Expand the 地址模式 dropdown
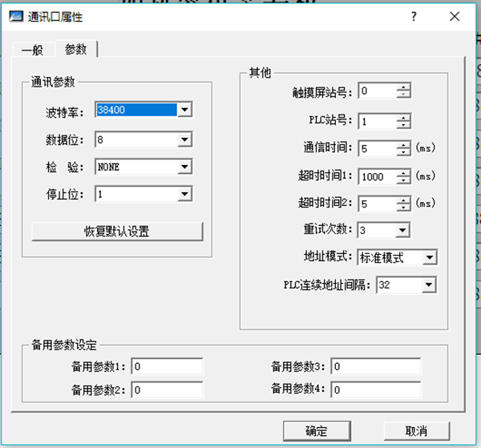 click(430, 257)
